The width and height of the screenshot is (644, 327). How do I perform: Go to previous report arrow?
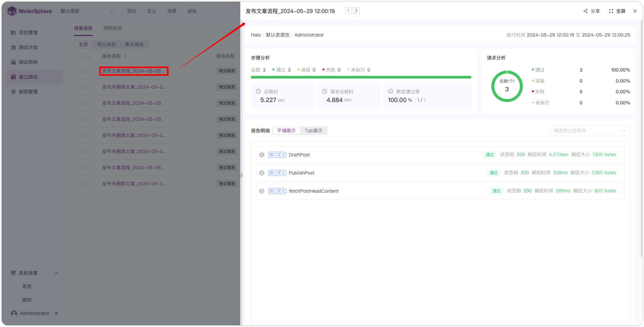tap(348, 11)
